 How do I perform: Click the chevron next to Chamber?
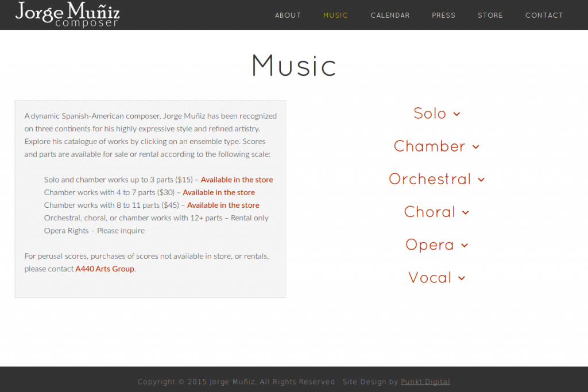click(x=475, y=147)
